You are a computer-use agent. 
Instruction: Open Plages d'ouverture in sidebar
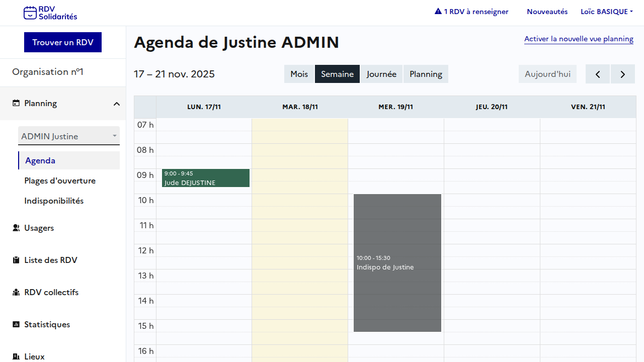(60, 180)
